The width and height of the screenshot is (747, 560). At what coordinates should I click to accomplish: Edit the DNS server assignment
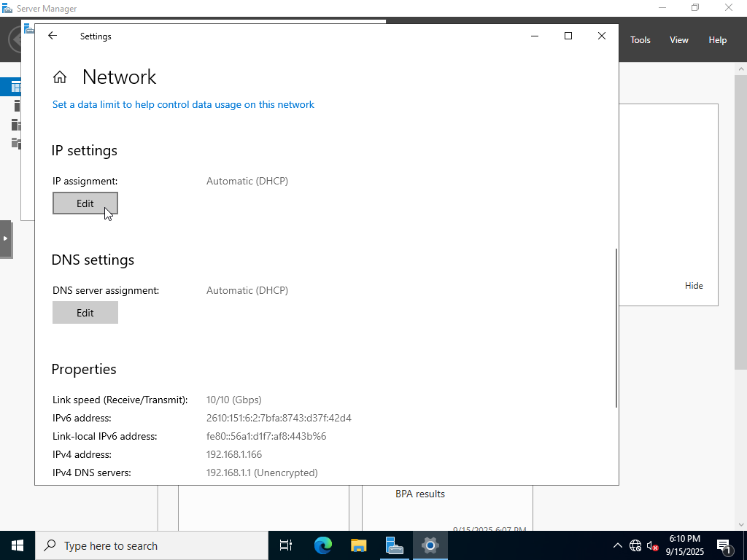click(85, 313)
